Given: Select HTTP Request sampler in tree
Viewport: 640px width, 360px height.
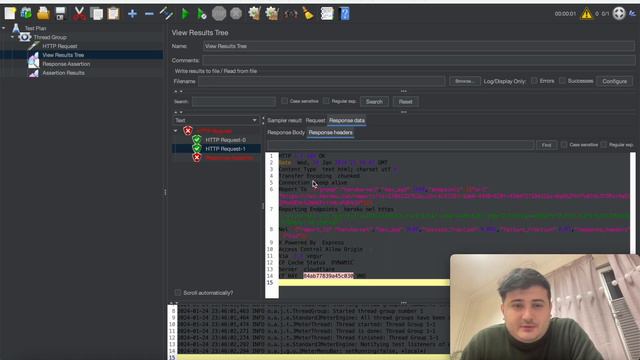Looking at the screenshot, I should click(x=60, y=46).
